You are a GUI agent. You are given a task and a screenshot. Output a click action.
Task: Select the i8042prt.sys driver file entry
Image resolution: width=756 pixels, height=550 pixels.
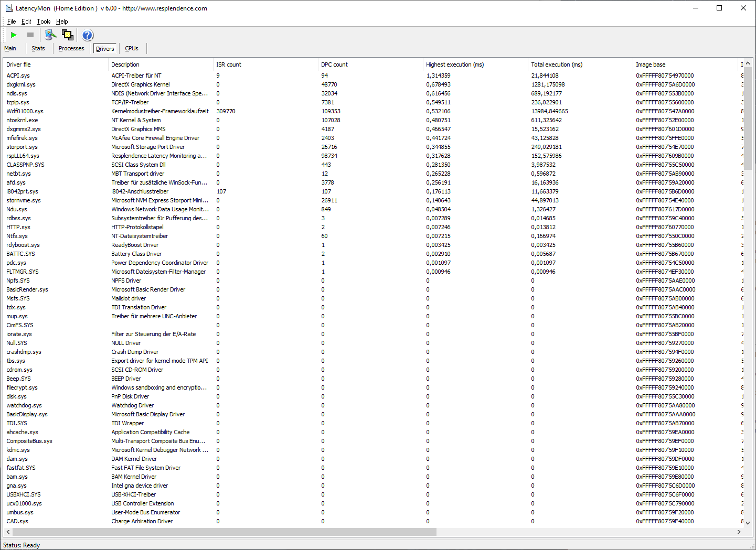[x=22, y=191]
